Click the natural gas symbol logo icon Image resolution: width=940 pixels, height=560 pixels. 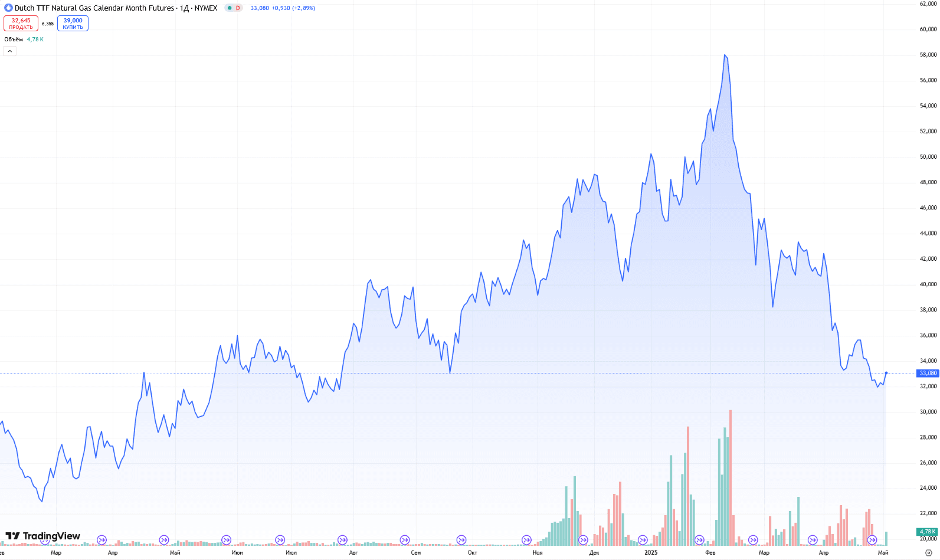click(8, 8)
